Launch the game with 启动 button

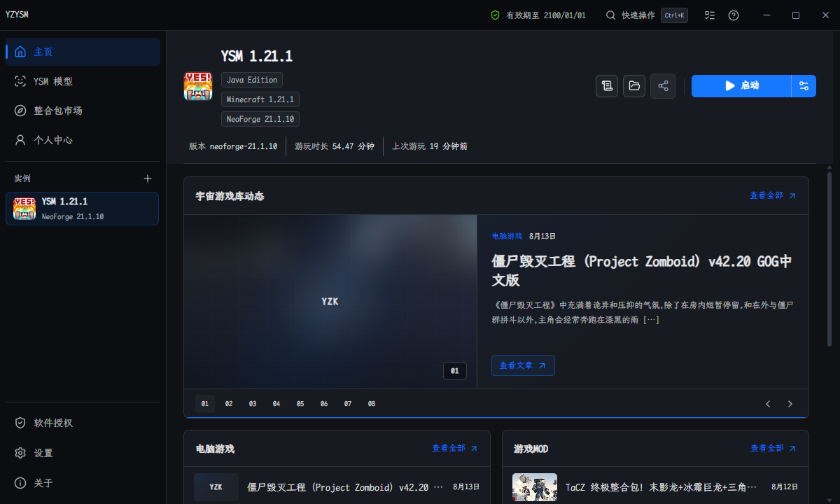(741, 85)
